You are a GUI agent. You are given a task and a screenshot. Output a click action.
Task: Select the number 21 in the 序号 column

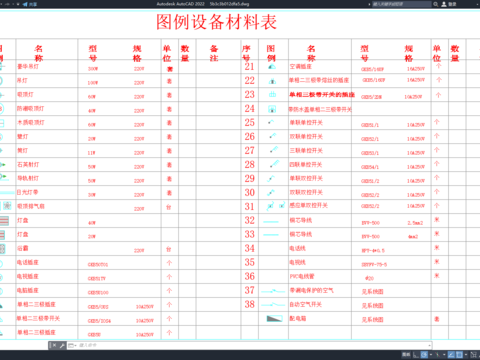pos(249,67)
